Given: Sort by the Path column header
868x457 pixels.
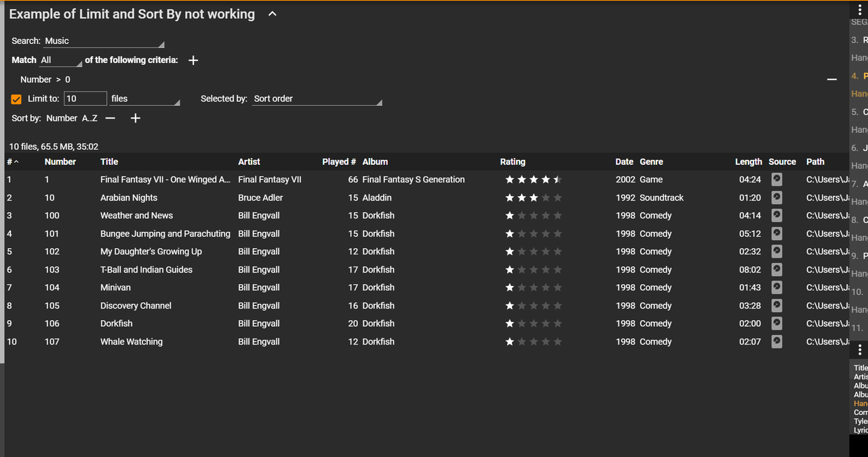Looking at the screenshot, I should (815, 161).
